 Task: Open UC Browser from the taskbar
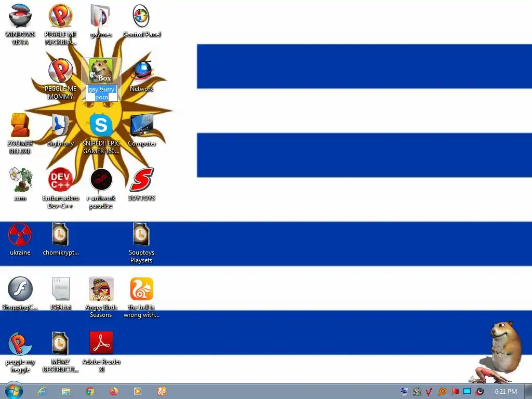point(162,391)
